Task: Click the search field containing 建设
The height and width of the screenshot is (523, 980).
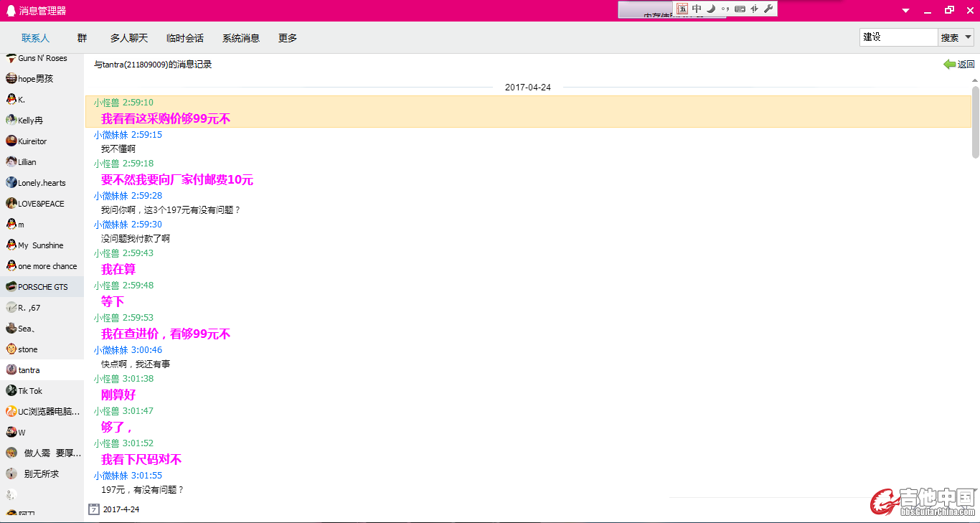Action: [899, 37]
